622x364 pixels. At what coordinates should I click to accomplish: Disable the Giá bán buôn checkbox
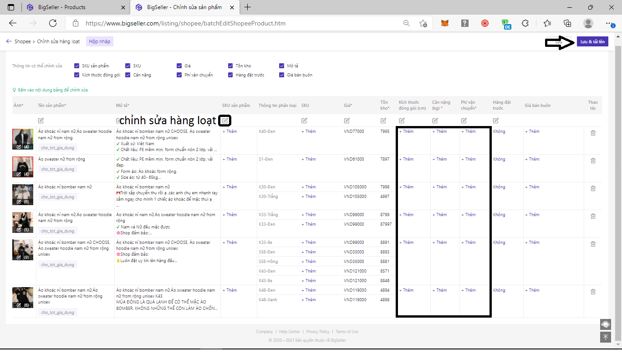[x=282, y=75]
